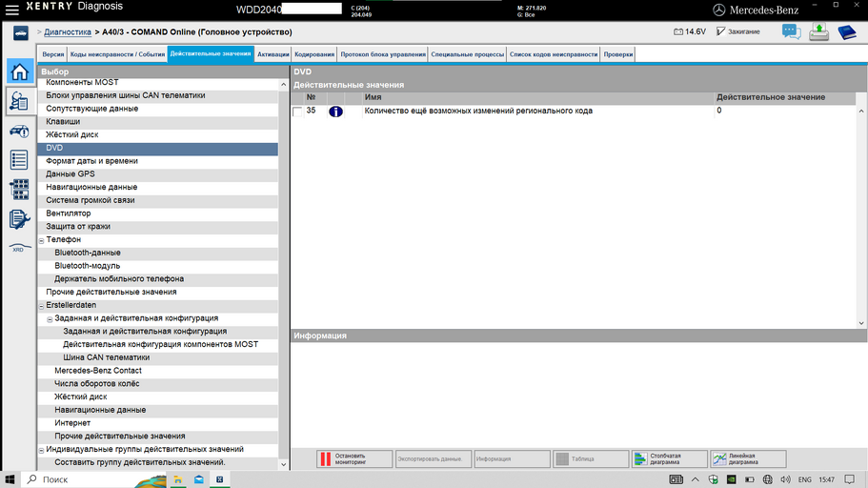Click up arrow of selection list scrollbar

pyautogui.click(x=283, y=85)
